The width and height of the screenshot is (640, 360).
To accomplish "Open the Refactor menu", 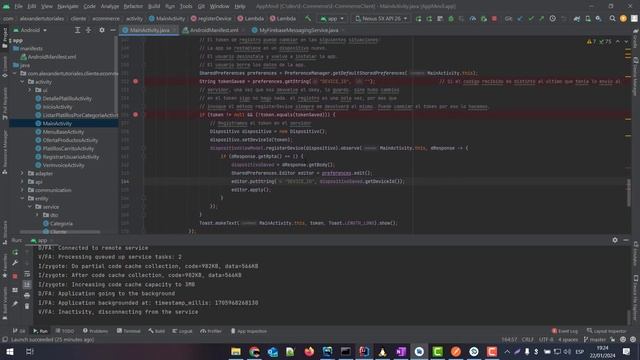I will 133,6.
